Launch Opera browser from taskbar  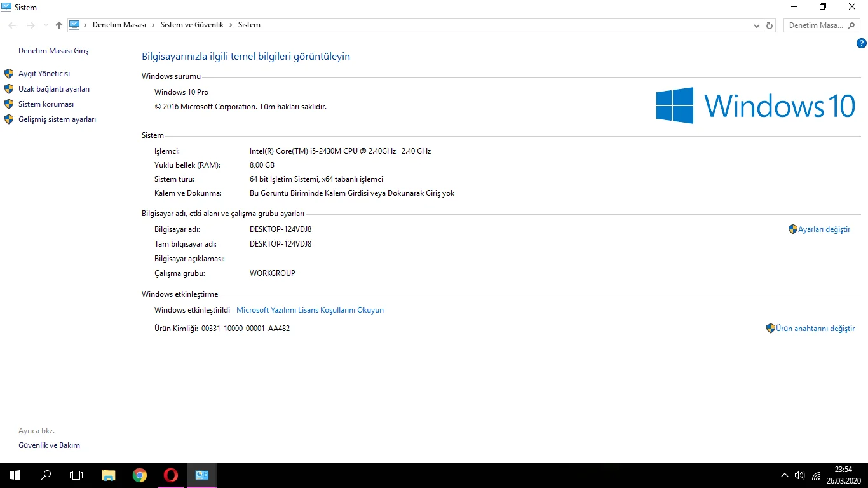tap(170, 475)
